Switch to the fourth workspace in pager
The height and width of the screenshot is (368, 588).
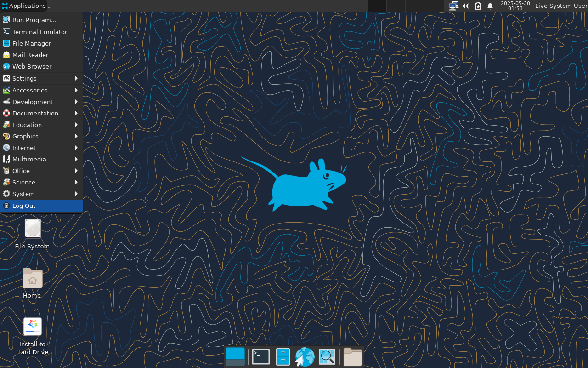click(433, 6)
